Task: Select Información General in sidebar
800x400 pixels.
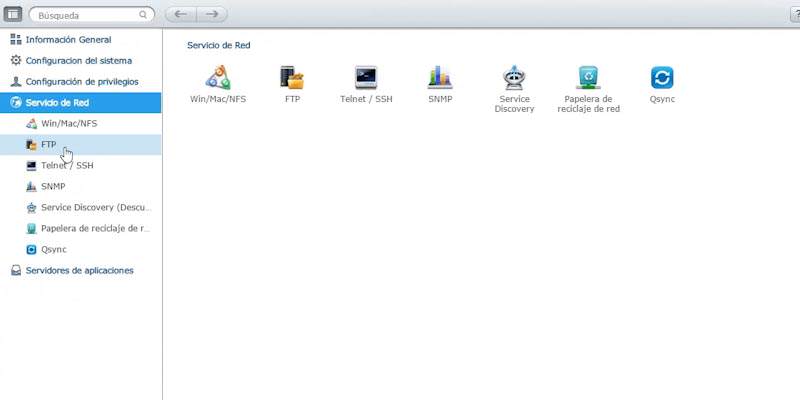Action: [x=81, y=39]
